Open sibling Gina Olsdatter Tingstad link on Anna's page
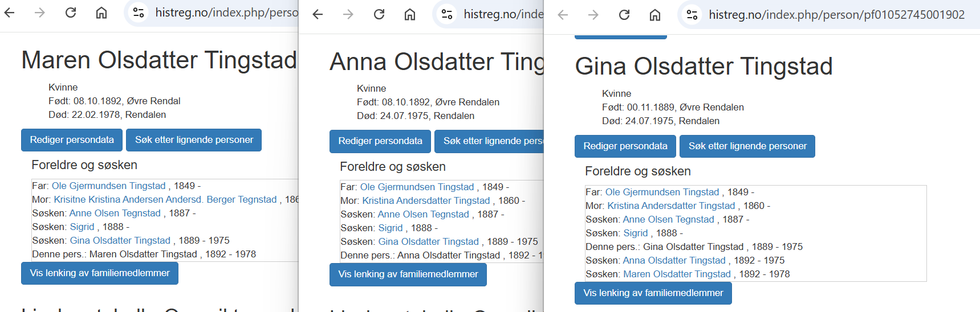Image resolution: width=980 pixels, height=312 pixels. 428,242
